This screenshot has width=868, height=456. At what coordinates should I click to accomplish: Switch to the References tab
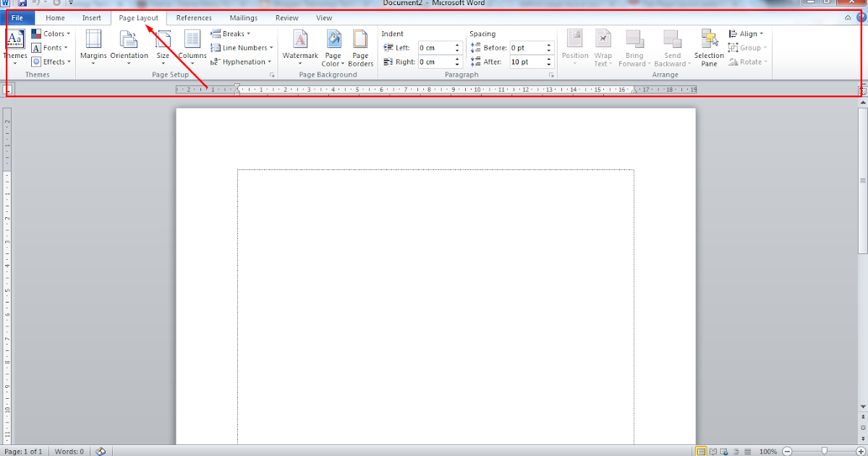tap(193, 17)
